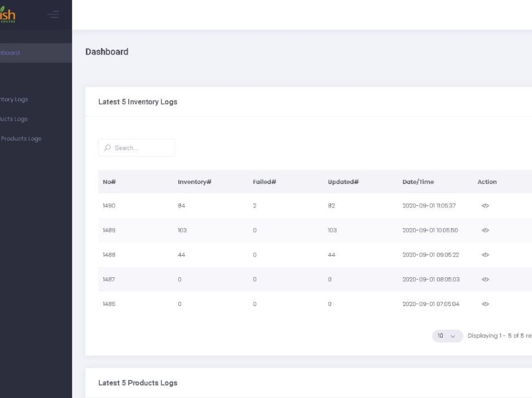Screen dimensions: 532x398
Task: Open the last Products Logs sidebar entry
Action: 21,139
